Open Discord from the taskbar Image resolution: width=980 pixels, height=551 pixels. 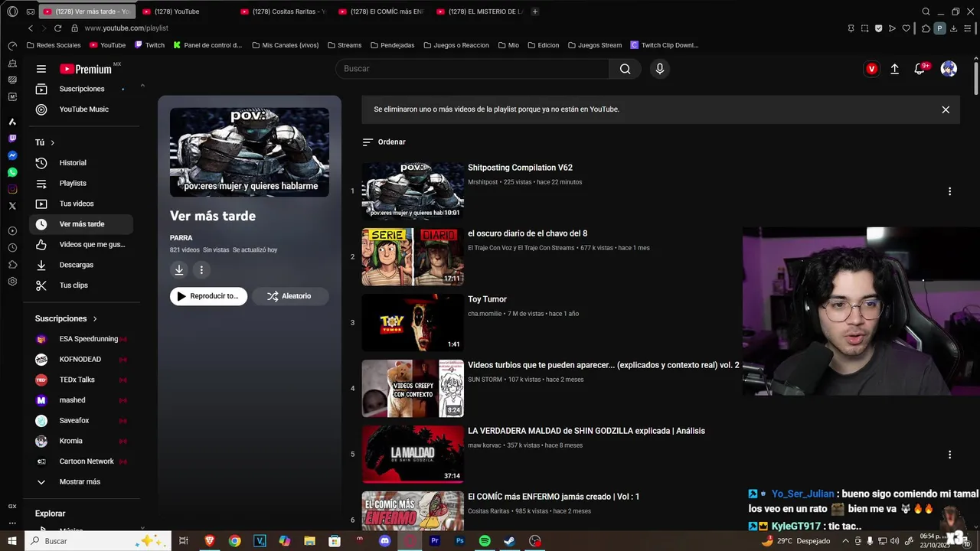coord(384,541)
